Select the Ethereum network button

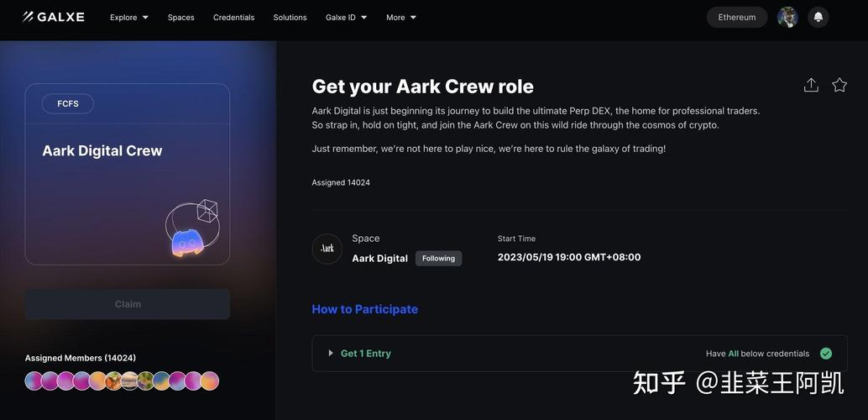coord(737,17)
